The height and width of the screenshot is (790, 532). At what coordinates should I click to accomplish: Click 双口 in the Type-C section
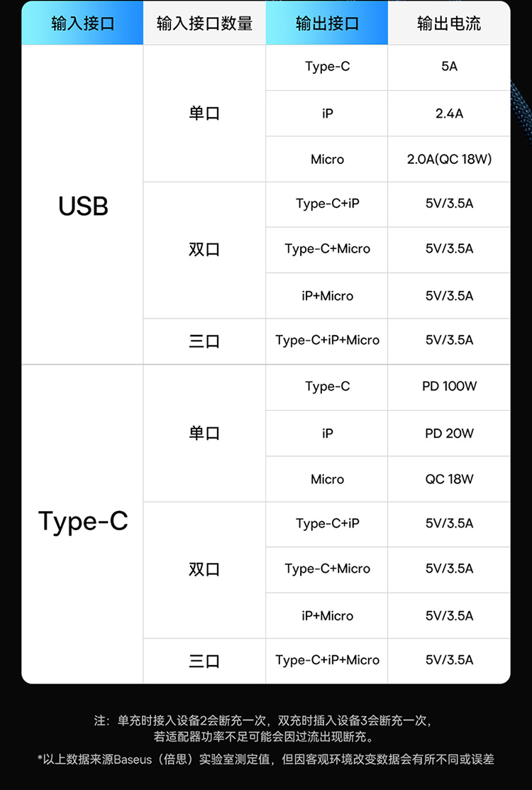[204, 569]
